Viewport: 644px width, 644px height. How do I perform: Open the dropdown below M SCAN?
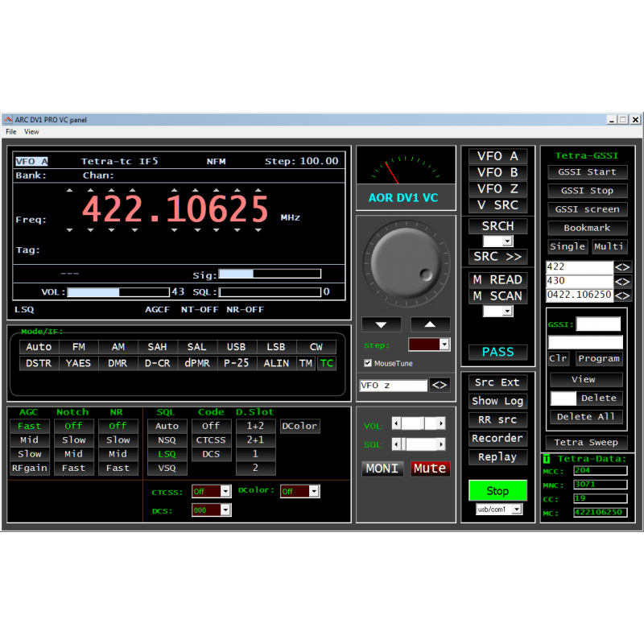tap(508, 311)
